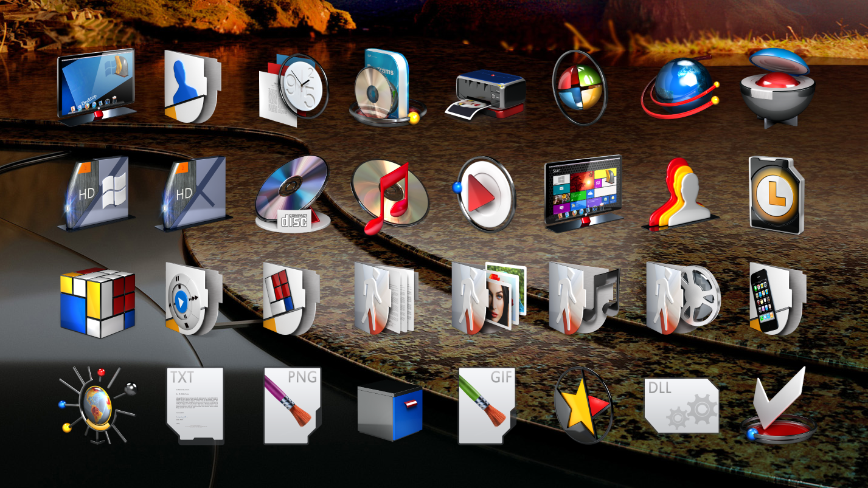Click the folder with iPhone icon

777,298
